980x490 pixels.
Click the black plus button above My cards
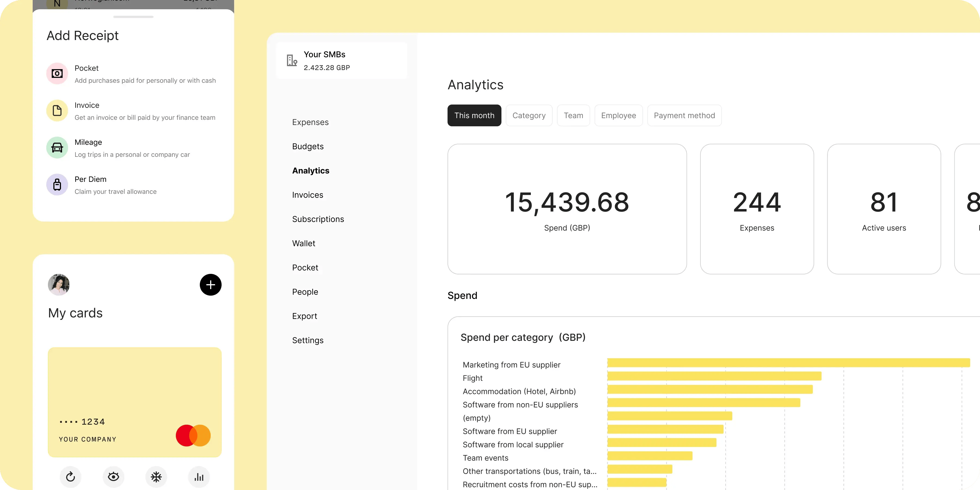coord(210,284)
